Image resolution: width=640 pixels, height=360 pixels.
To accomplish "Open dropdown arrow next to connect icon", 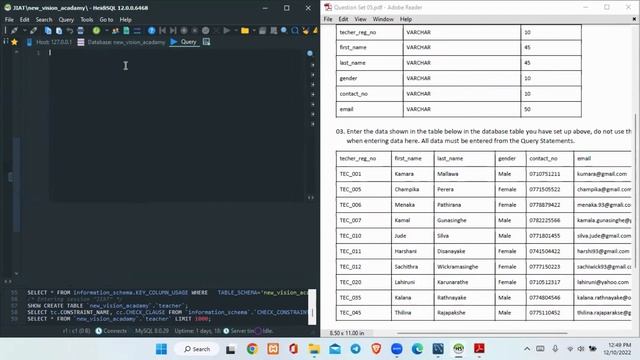I will click(24, 31).
